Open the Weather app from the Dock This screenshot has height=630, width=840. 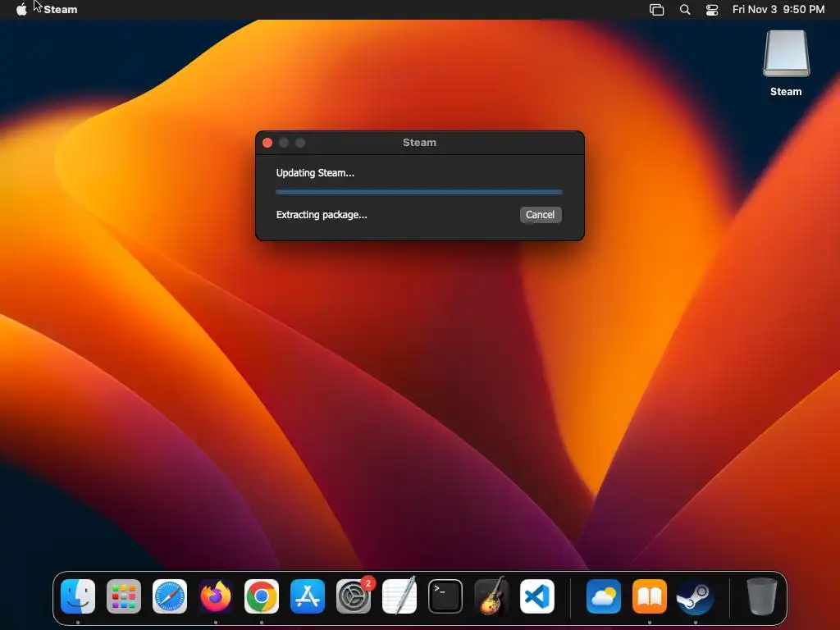(604, 596)
